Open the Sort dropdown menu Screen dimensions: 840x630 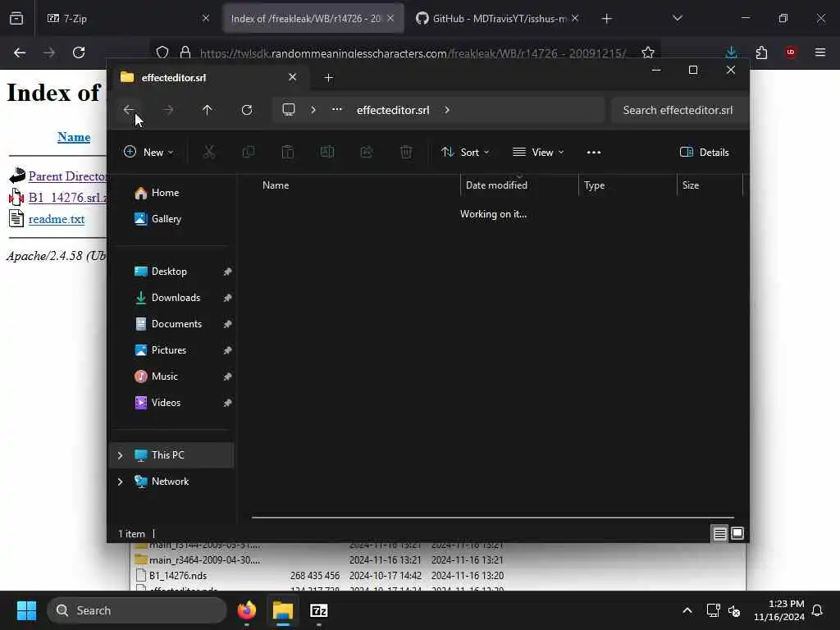pyautogui.click(x=465, y=152)
